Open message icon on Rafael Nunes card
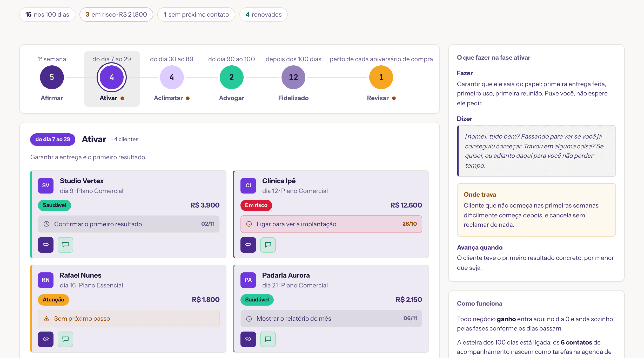The image size is (644, 358). point(65,339)
